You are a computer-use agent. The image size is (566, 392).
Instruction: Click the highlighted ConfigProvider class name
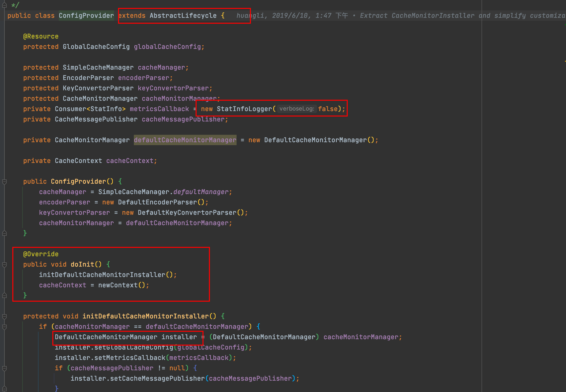(86, 16)
